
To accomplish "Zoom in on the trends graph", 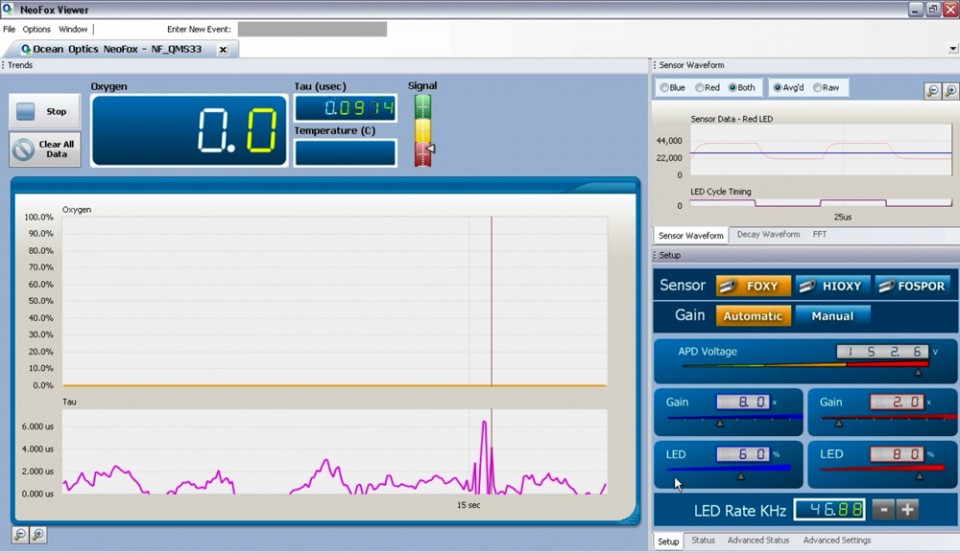I will click(38, 535).
